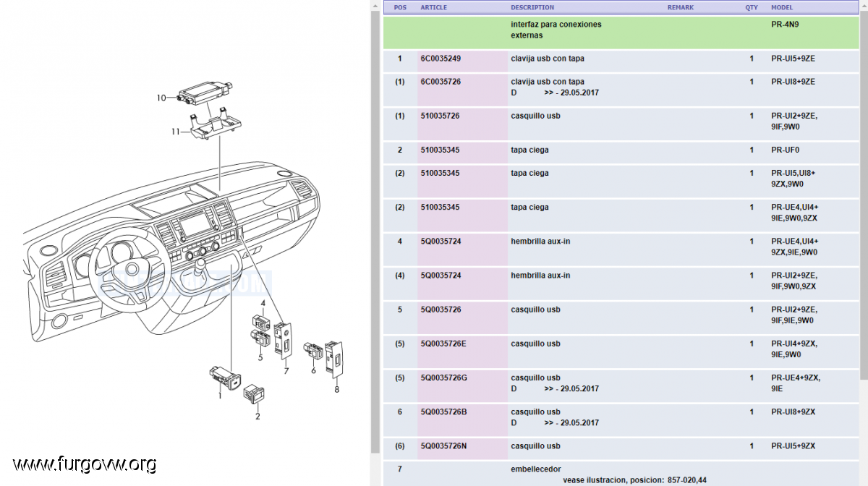This screenshot has width=868, height=486.
Task: Click USB socket part 1 in diagram
Action: [219, 375]
